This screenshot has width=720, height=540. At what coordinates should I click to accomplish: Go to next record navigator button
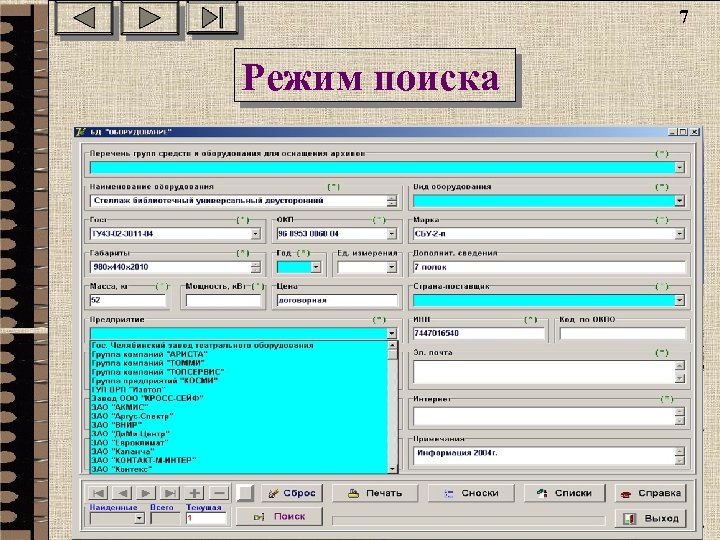click(x=146, y=493)
